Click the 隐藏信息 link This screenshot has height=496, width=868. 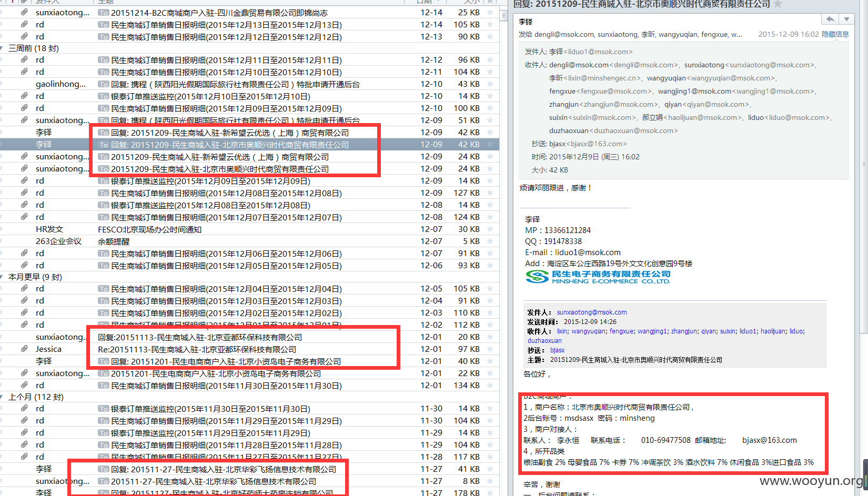(835, 34)
